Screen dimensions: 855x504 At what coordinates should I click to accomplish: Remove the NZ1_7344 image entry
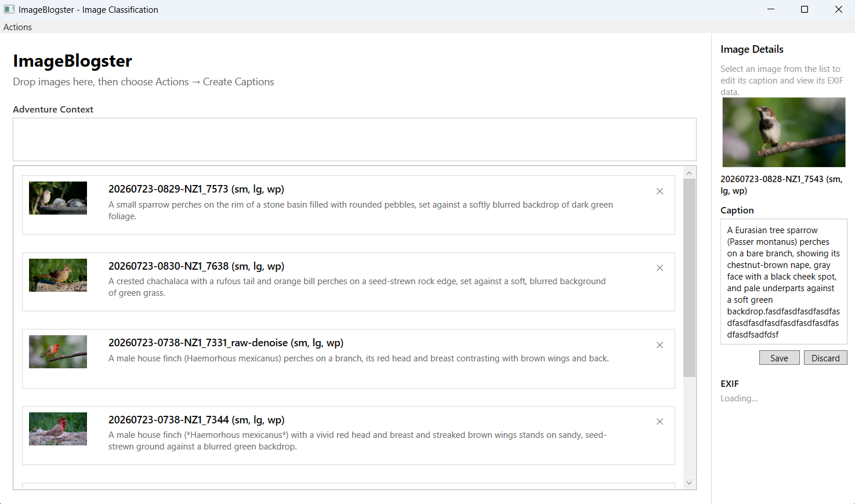tap(660, 422)
